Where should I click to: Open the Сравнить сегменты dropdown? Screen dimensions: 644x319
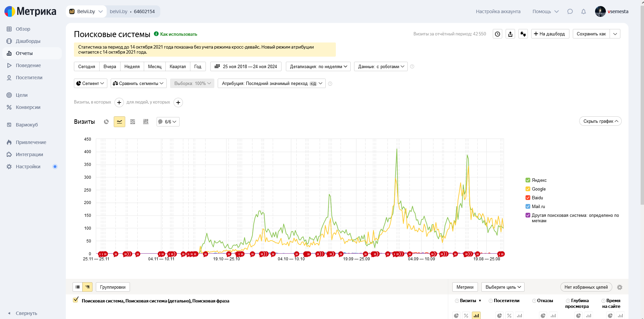click(138, 83)
